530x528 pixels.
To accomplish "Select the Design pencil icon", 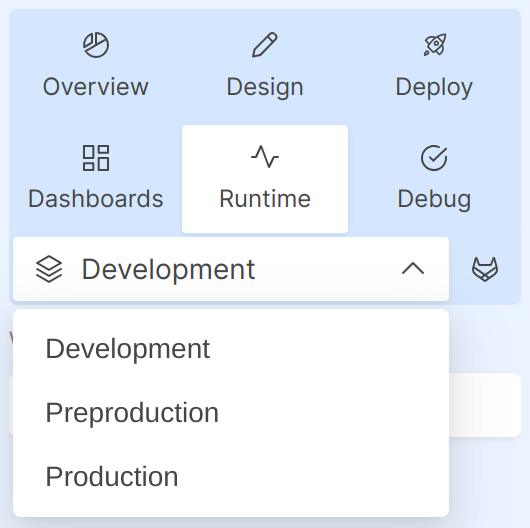I will click(x=265, y=45).
